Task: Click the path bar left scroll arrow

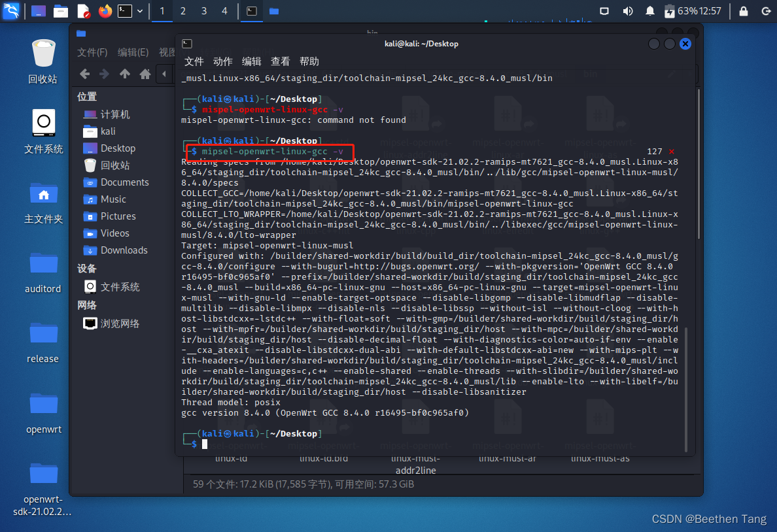Action: click(x=164, y=75)
